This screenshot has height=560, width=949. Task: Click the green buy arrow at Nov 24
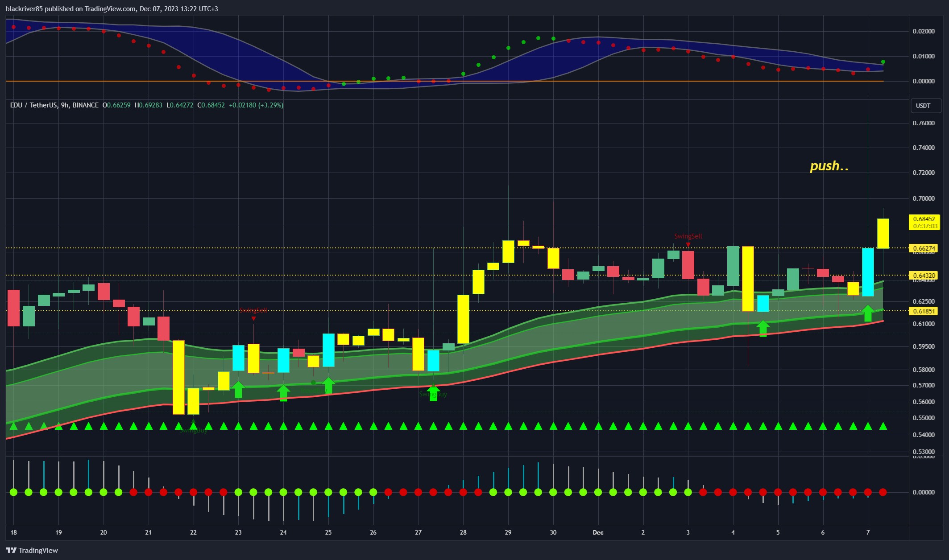coord(283,393)
